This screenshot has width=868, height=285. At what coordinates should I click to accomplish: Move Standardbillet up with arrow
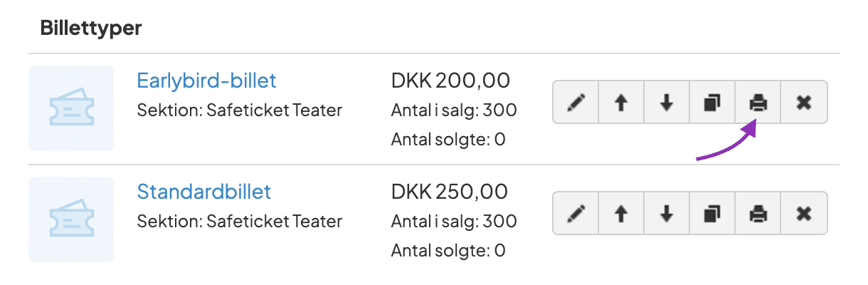point(621,213)
